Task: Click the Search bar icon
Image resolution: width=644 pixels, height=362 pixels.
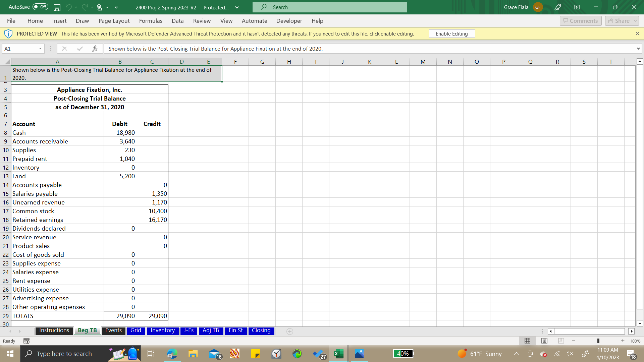Action: click(266, 7)
